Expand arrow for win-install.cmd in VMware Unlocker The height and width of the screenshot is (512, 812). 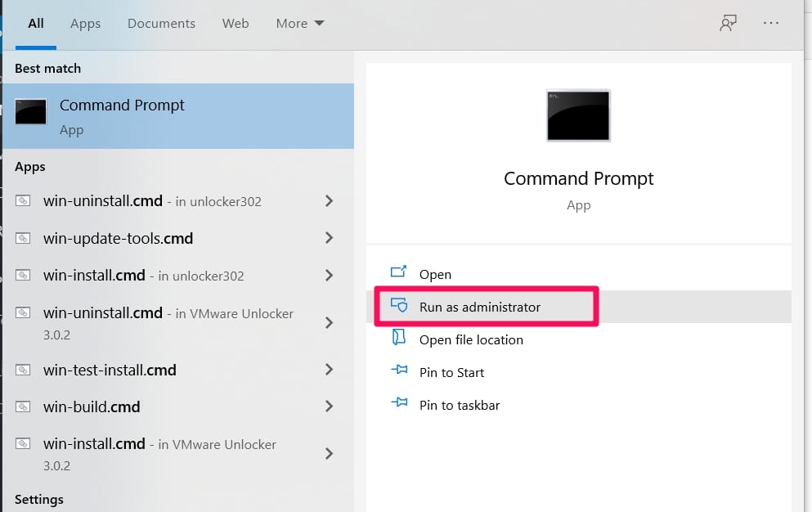tap(329, 454)
